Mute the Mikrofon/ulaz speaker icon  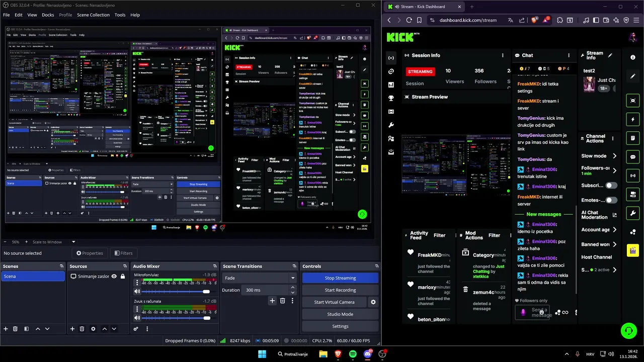coord(137,292)
